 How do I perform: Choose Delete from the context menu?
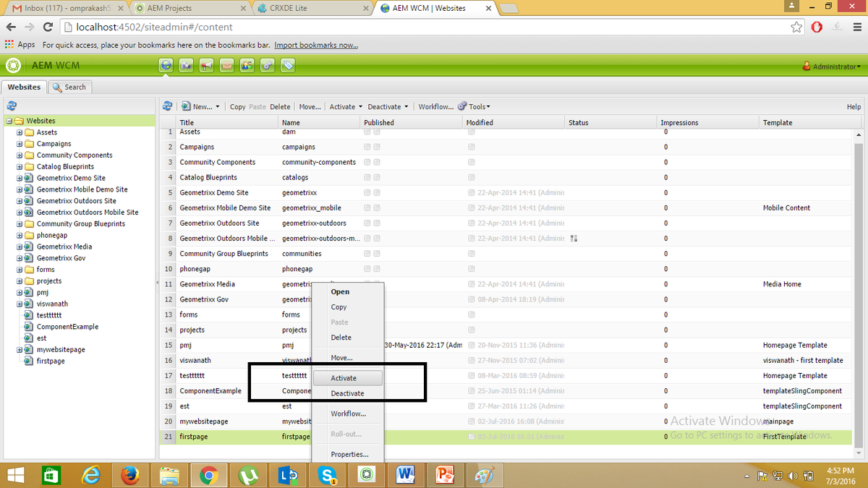347,338
